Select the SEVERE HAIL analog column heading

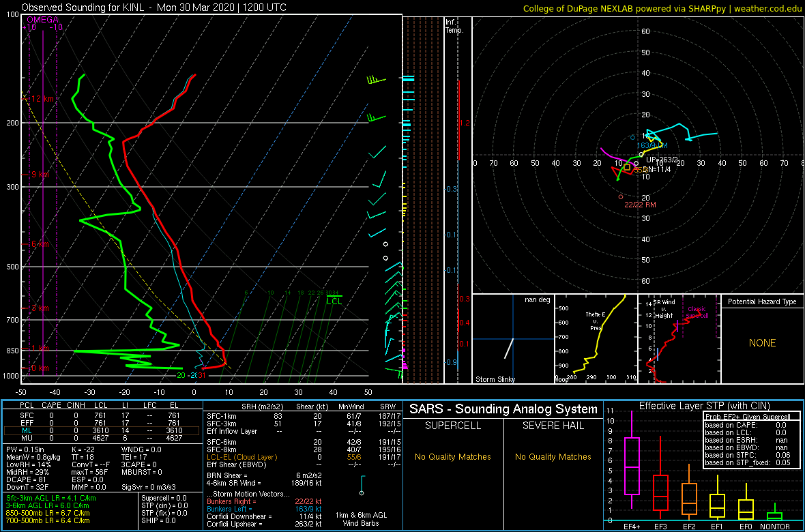pyautogui.click(x=553, y=426)
